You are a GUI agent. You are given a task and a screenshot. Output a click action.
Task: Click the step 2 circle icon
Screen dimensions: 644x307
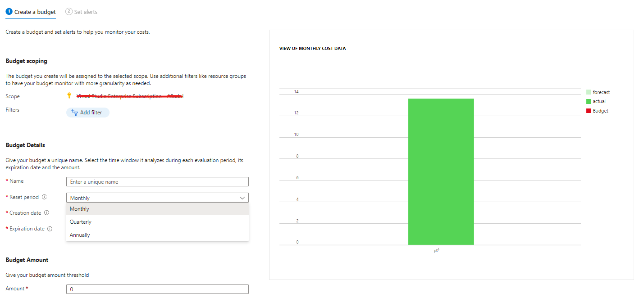[69, 12]
